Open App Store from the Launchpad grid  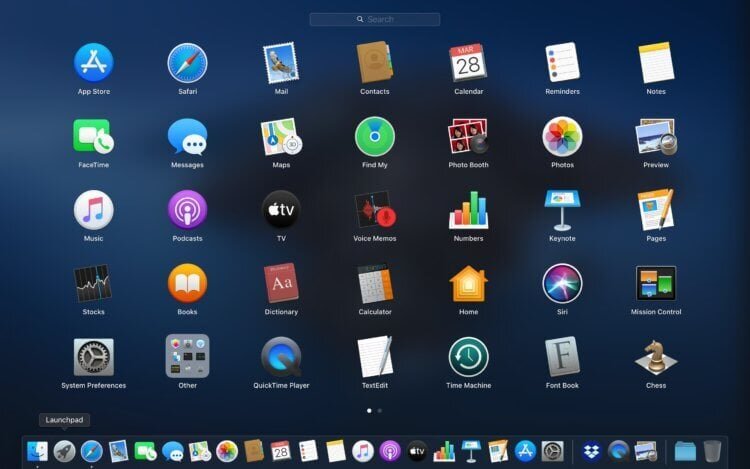tap(94, 63)
